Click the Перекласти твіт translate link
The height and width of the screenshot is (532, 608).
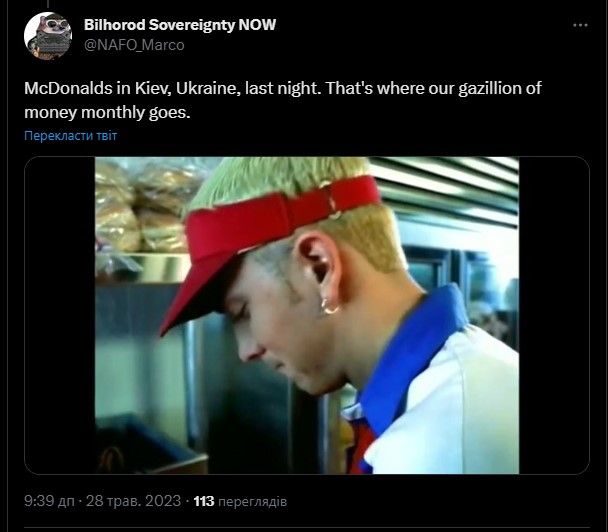71,136
